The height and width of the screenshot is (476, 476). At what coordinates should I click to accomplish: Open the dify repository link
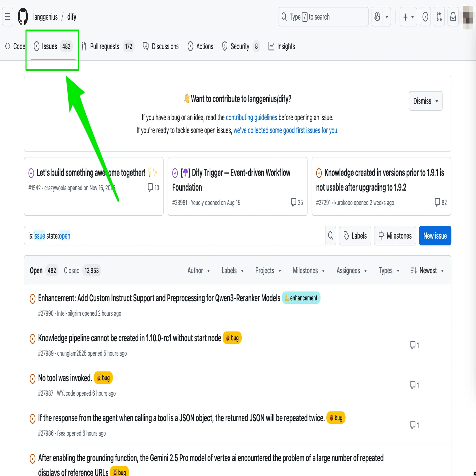72,17
